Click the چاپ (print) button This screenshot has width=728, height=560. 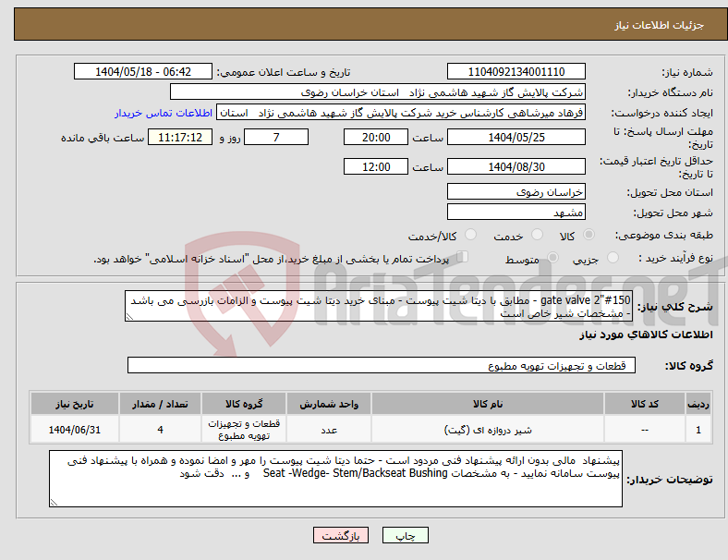[405, 535]
